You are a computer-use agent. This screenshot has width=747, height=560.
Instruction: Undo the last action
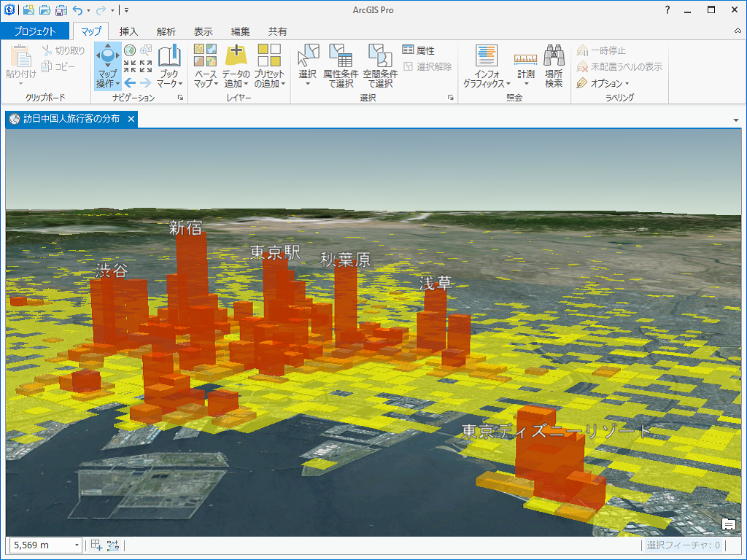coord(77,10)
